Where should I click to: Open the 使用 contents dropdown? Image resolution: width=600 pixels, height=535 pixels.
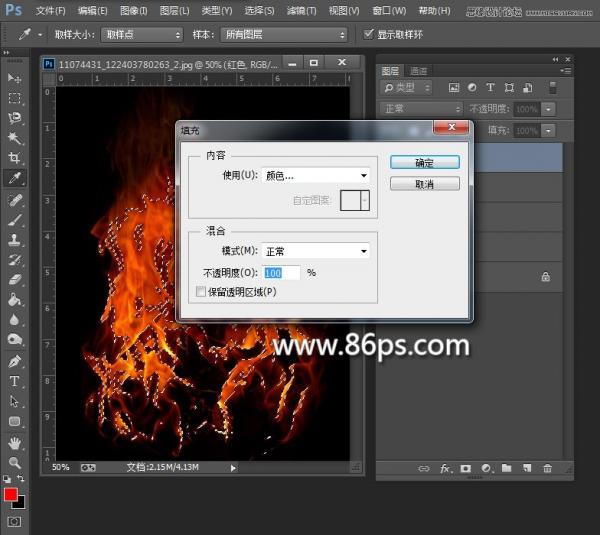315,176
